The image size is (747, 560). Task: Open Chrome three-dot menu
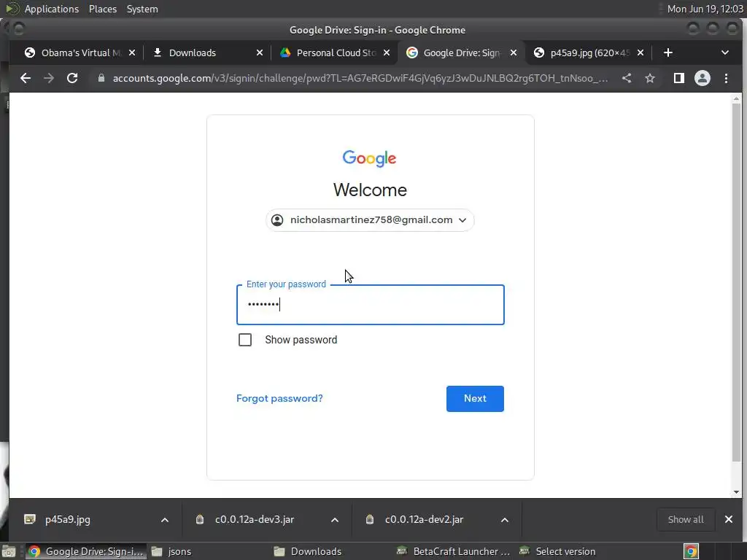(x=726, y=78)
